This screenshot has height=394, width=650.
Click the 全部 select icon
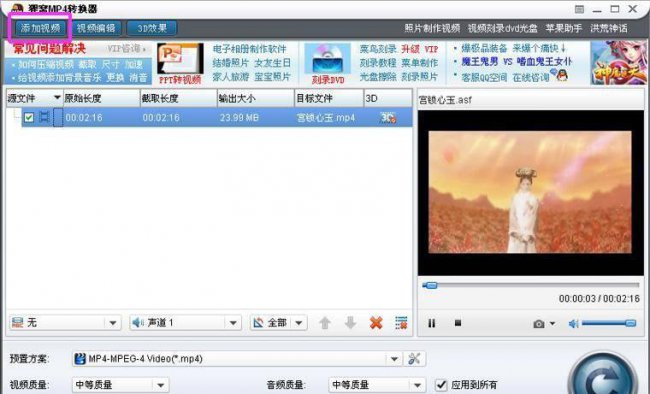point(259,323)
